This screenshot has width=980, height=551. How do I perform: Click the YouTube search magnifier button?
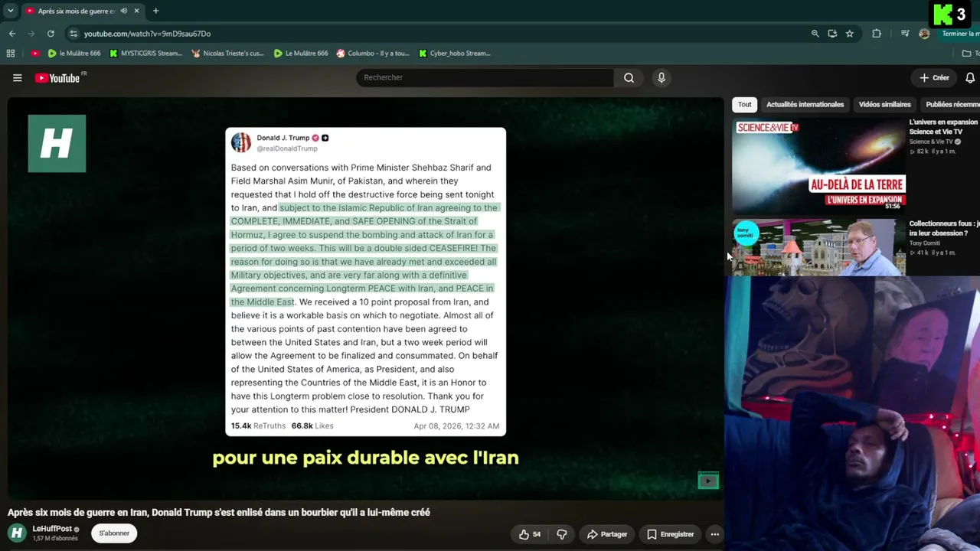click(629, 77)
